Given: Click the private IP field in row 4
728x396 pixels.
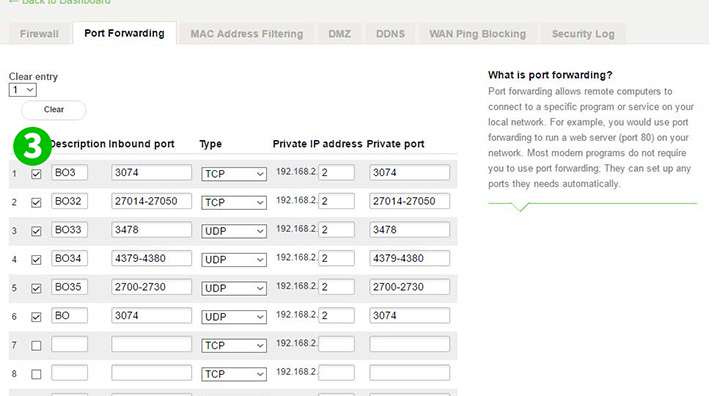Looking at the screenshot, I should coord(337,259).
